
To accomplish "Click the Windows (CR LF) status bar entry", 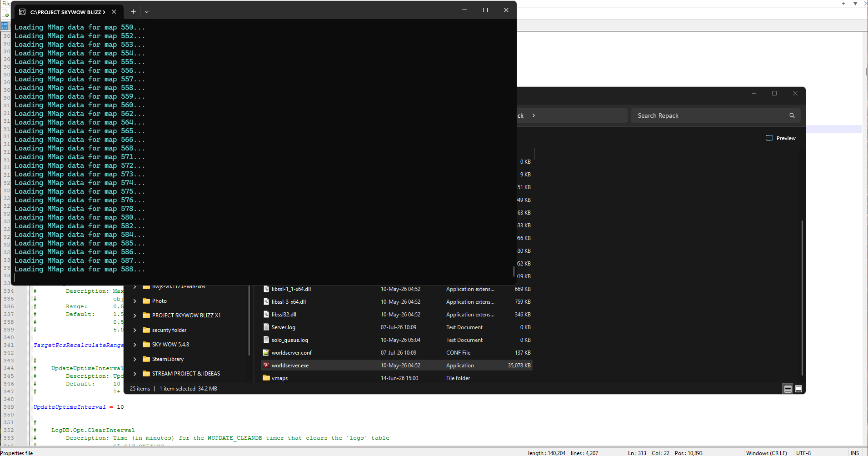I will coord(766,453).
